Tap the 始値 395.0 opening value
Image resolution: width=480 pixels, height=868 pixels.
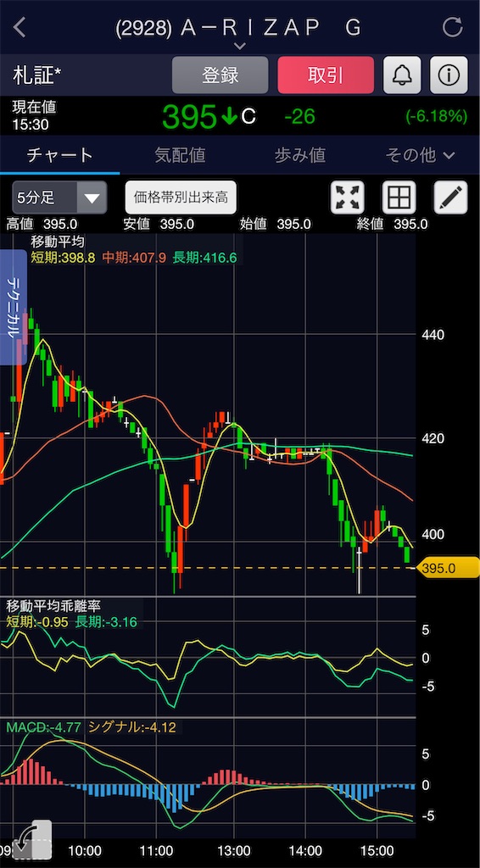coord(275,224)
